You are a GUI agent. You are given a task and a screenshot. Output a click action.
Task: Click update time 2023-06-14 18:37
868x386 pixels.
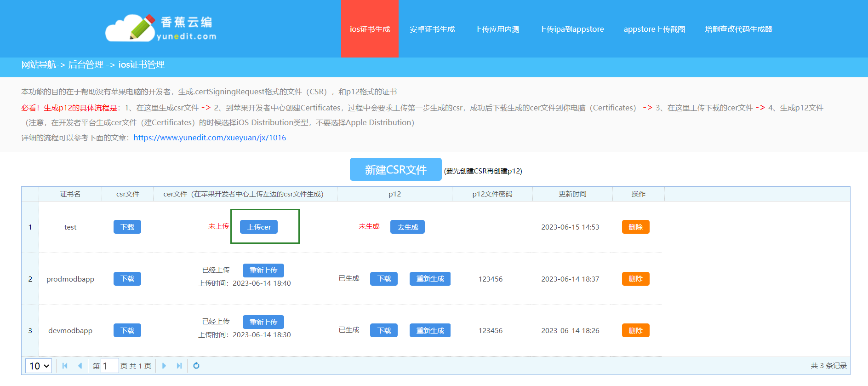(x=570, y=279)
